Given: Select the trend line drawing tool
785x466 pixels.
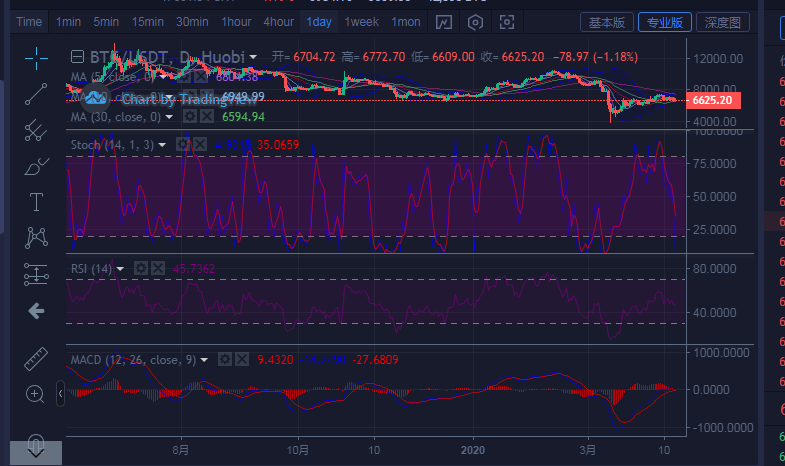Looking at the screenshot, I should click(36, 94).
